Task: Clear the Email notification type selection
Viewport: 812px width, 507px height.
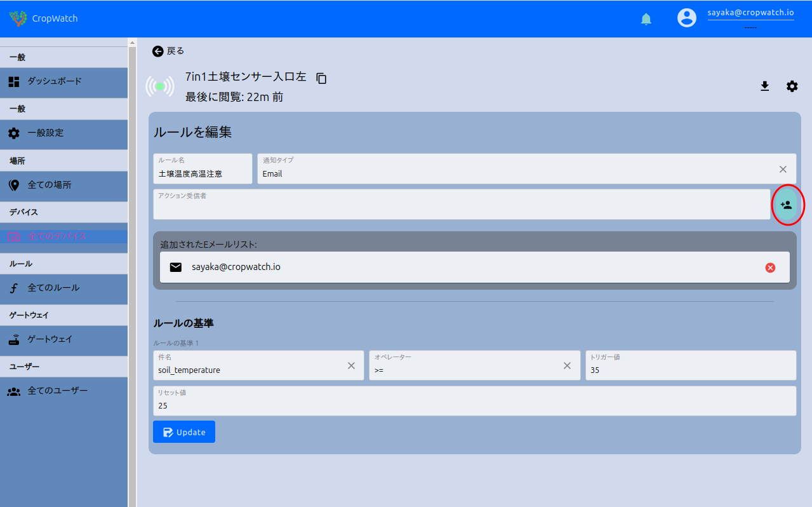Action: [x=783, y=169]
